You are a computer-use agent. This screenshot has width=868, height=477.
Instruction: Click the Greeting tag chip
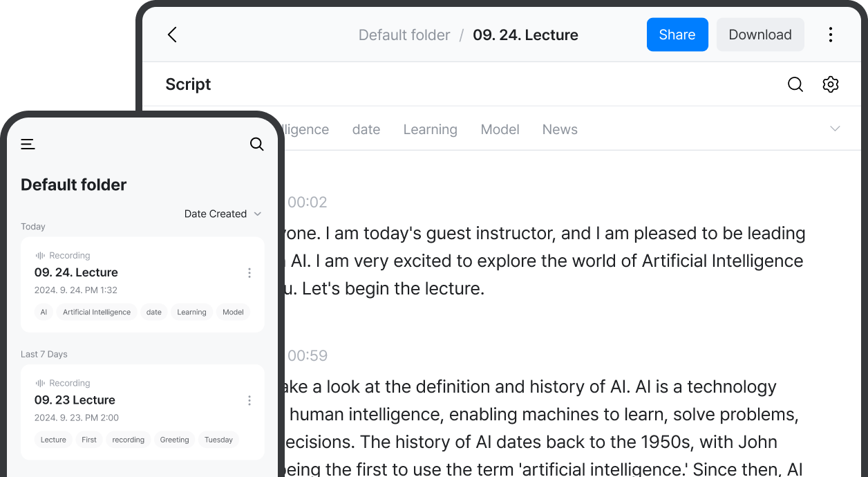(x=174, y=440)
